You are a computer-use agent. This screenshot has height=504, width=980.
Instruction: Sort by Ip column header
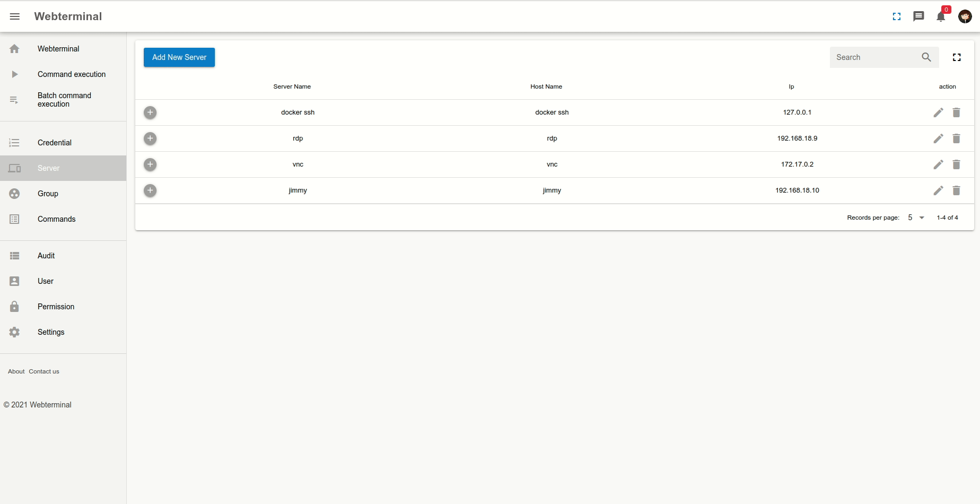[x=791, y=86]
